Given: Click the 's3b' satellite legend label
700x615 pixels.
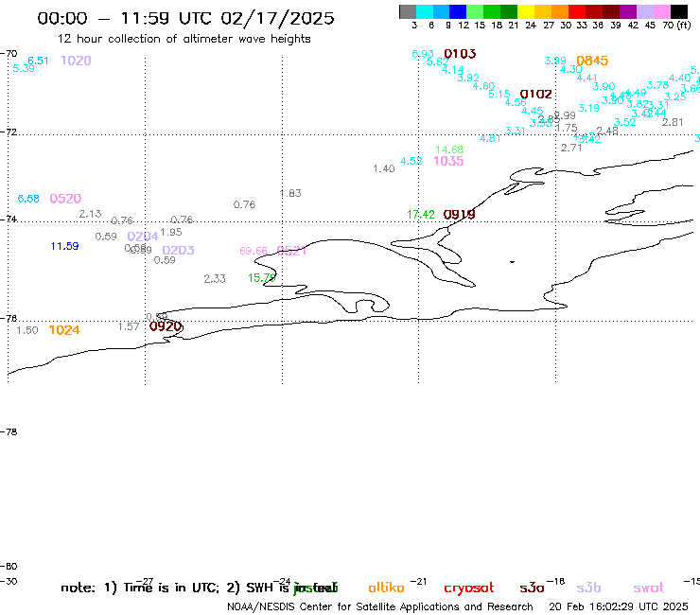Looking at the screenshot, I should pos(588,588).
